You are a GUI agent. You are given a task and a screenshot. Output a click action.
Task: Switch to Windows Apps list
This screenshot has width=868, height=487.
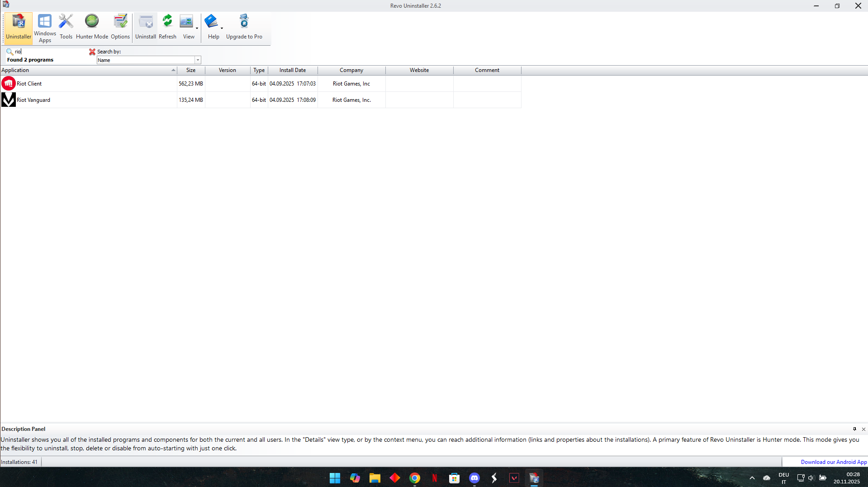45,28
